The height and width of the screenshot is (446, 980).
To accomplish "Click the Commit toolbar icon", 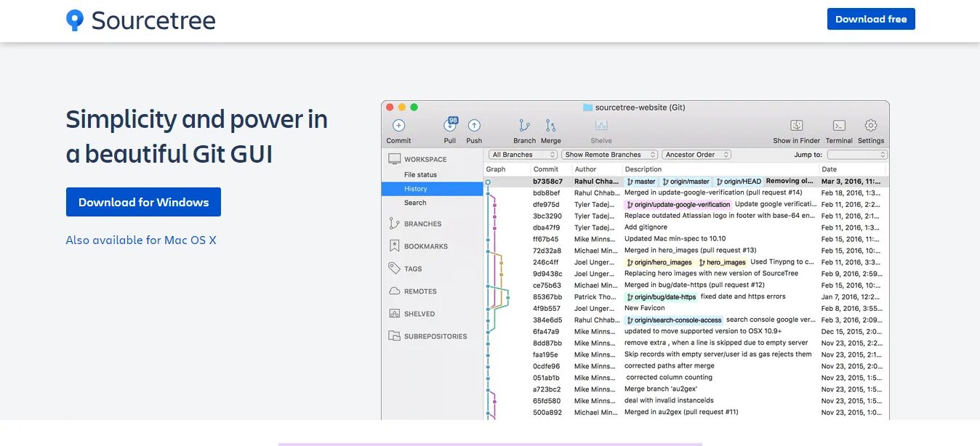I will pos(398,126).
